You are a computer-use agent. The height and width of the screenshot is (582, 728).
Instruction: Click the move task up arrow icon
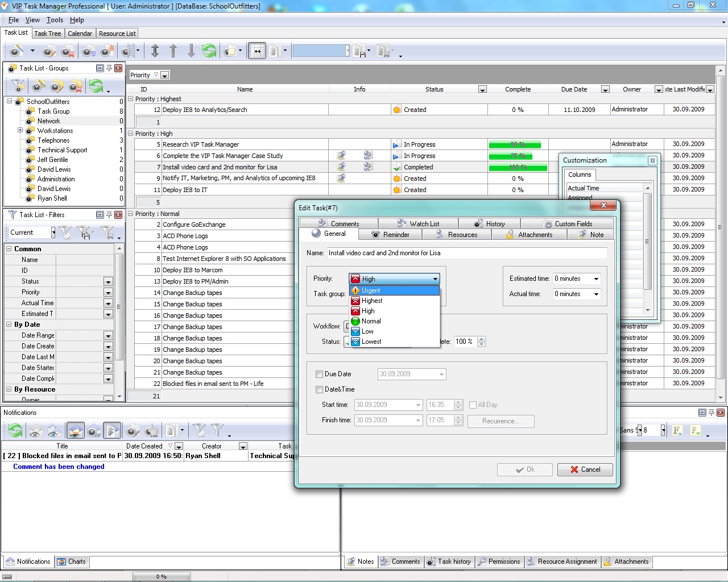coord(173,51)
